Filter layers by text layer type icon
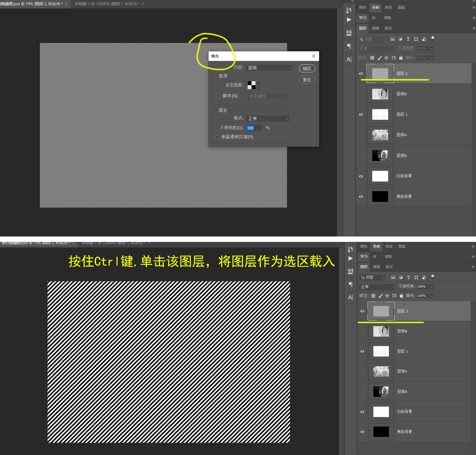Image resolution: width=476 pixels, height=455 pixels. point(408,39)
